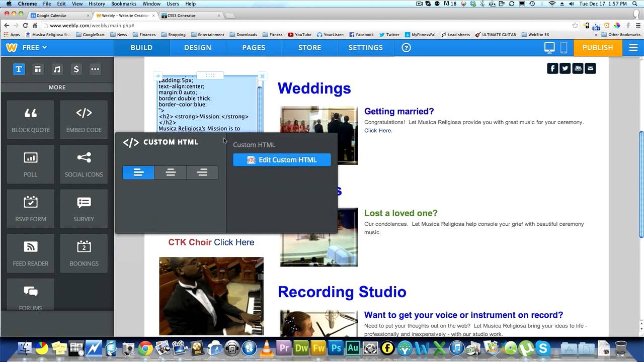The height and width of the screenshot is (362, 644).
Task: Click the Weebly W logo
Action: pyautogui.click(x=12, y=48)
